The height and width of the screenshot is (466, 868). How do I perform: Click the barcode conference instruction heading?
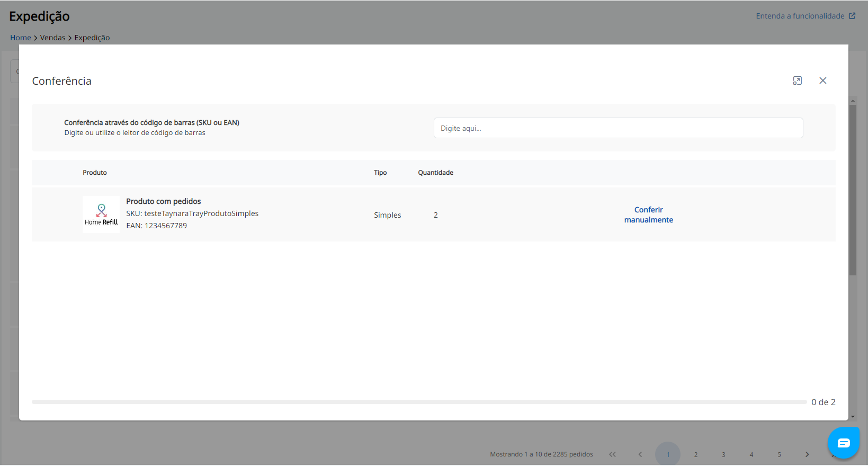[x=151, y=122]
